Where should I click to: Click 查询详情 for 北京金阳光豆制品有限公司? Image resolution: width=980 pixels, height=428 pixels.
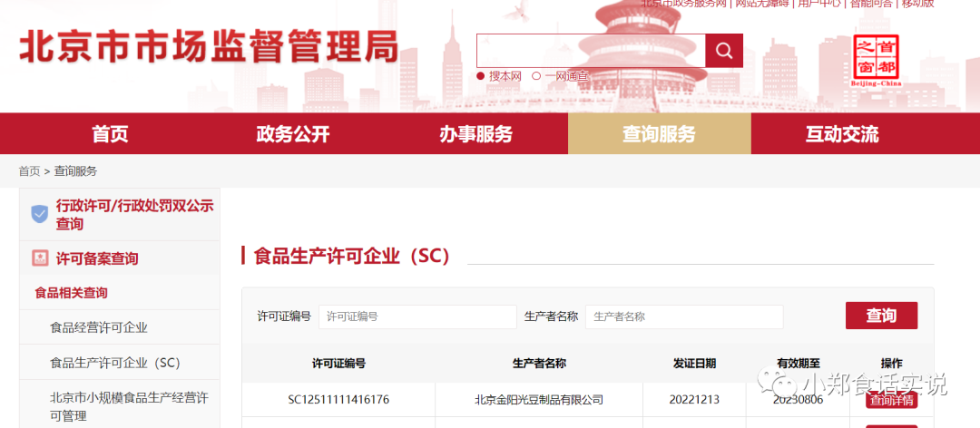coord(891,400)
